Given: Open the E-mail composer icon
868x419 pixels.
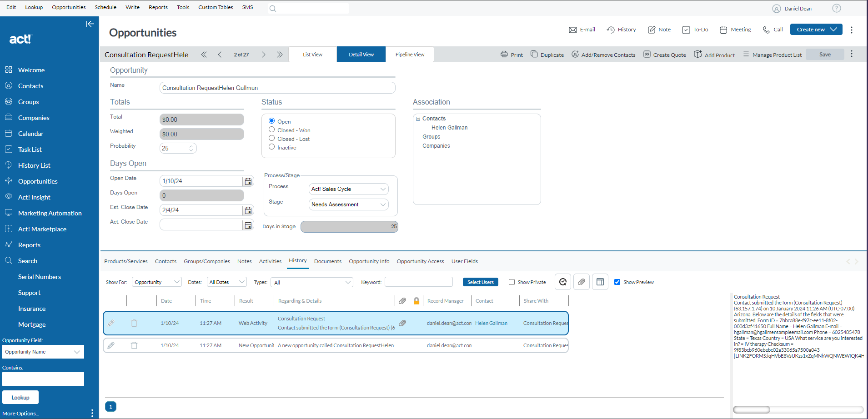Looking at the screenshot, I should click(x=573, y=30).
